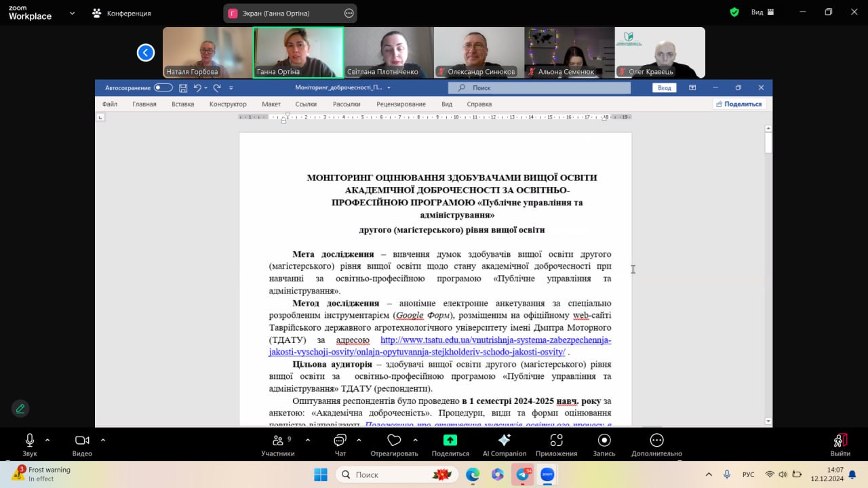Expand the arrow next to Отреагировать

(415, 440)
